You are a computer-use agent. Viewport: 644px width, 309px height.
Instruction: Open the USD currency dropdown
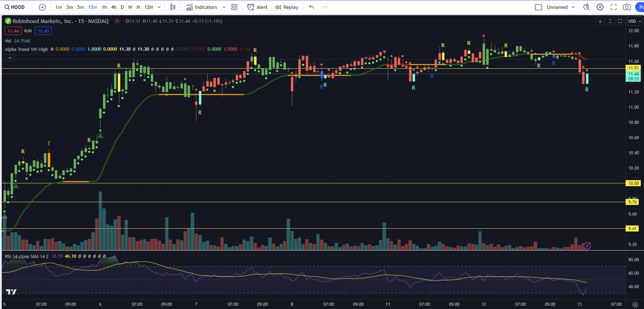coord(634,21)
